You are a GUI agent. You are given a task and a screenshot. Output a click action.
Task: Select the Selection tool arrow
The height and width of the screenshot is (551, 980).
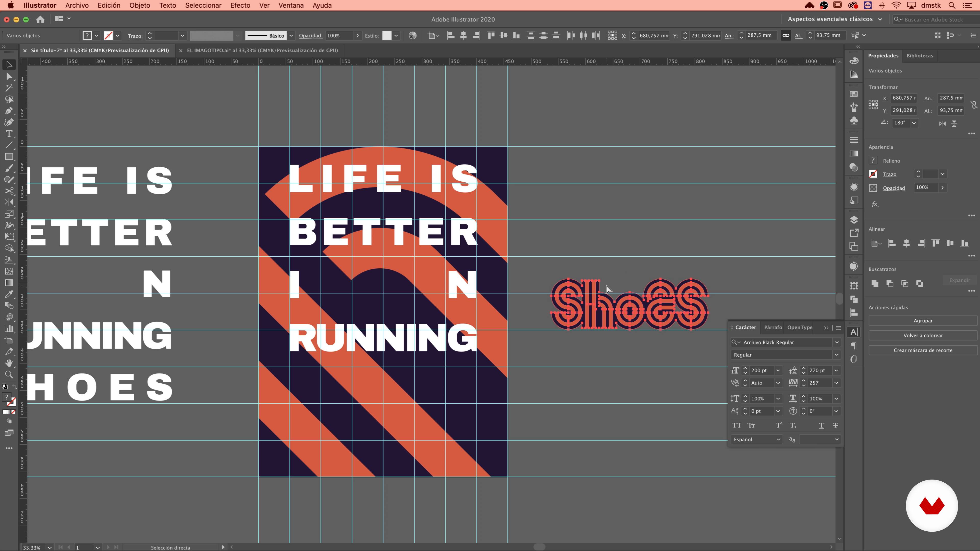click(9, 65)
